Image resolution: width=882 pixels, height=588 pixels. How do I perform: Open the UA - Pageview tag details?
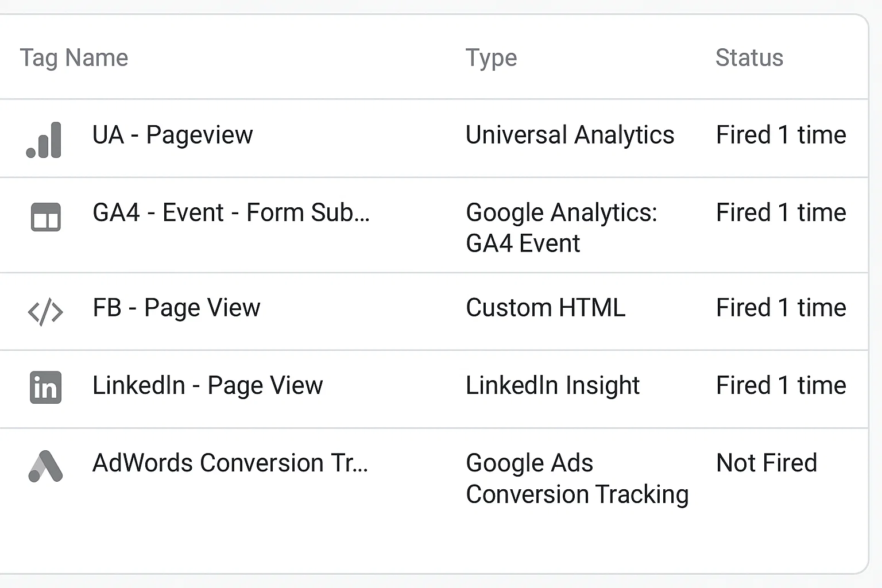pos(173,135)
